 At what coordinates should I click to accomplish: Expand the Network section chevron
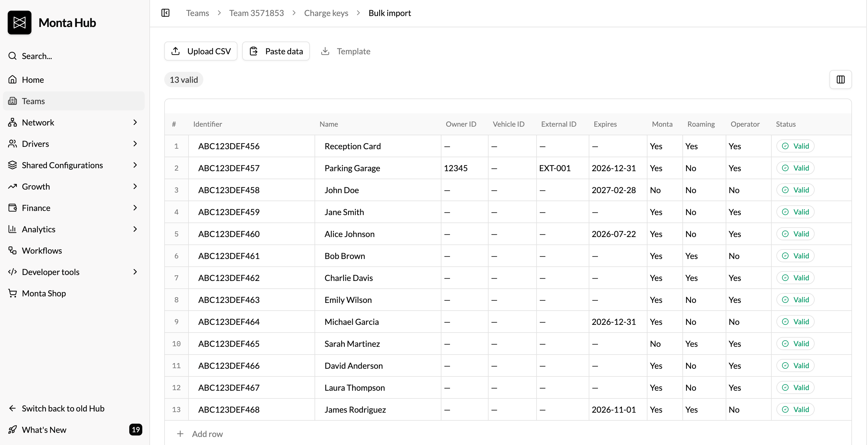pos(135,122)
